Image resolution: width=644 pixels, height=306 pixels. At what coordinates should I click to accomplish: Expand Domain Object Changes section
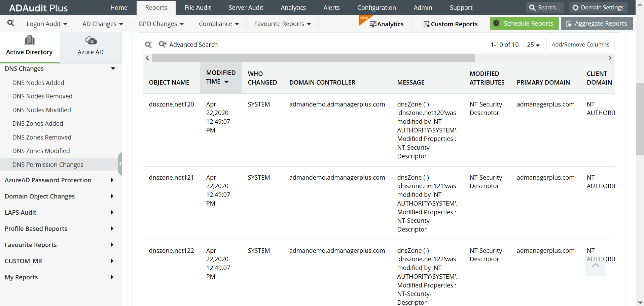112,196
